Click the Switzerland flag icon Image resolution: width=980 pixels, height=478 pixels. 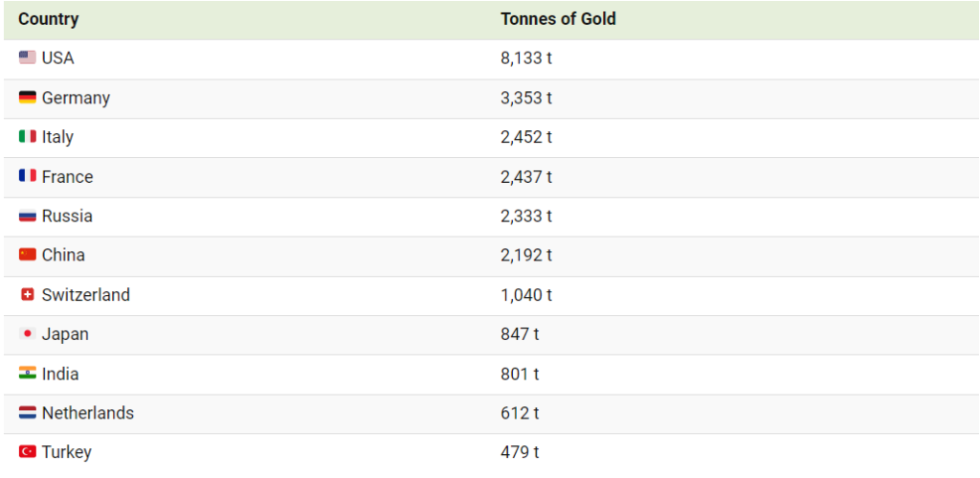(x=27, y=295)
